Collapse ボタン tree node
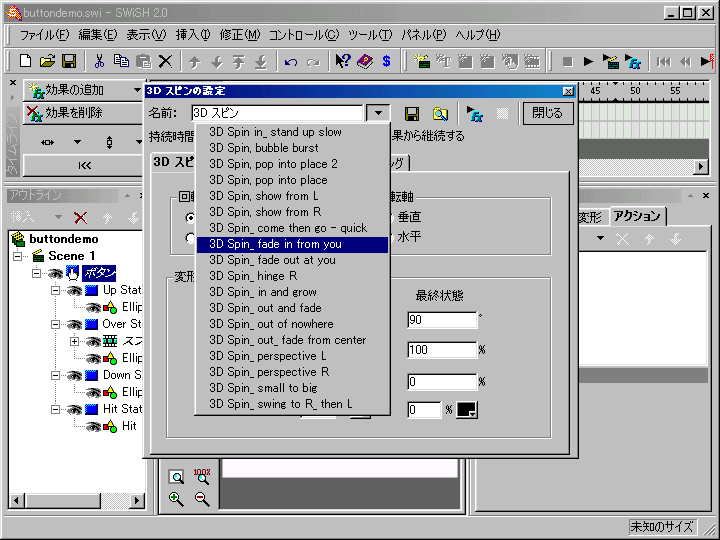This screenshot has height=540, width=720. pos(36,273)
